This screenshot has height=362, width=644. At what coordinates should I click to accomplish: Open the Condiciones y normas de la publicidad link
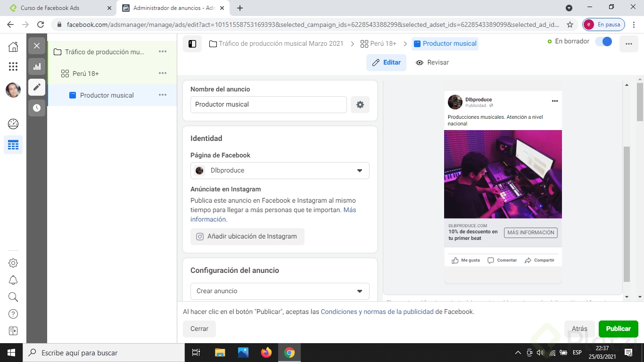(x=377, y=312)
